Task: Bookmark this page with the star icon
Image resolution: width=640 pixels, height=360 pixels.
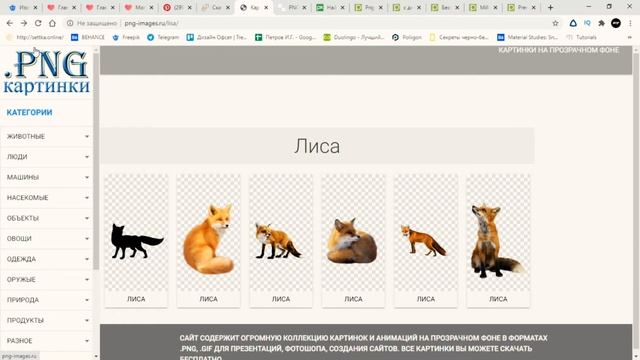Action: point(555,23)
